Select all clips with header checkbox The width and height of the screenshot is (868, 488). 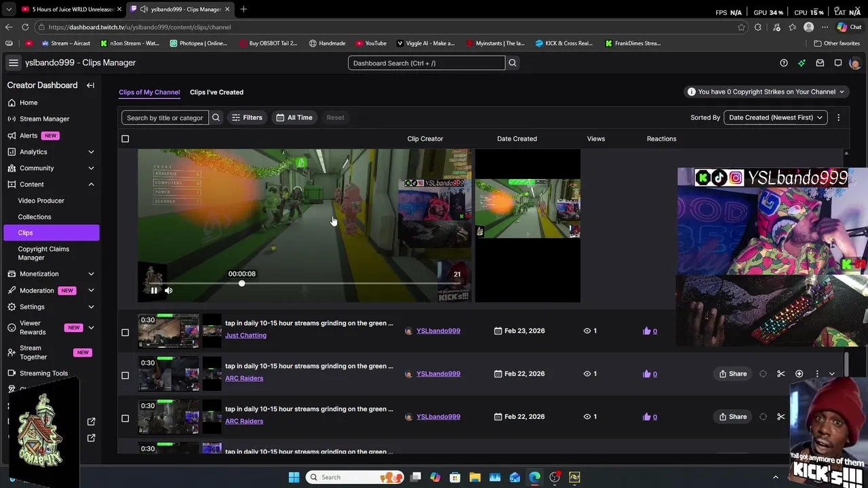[x=125, y=139]
